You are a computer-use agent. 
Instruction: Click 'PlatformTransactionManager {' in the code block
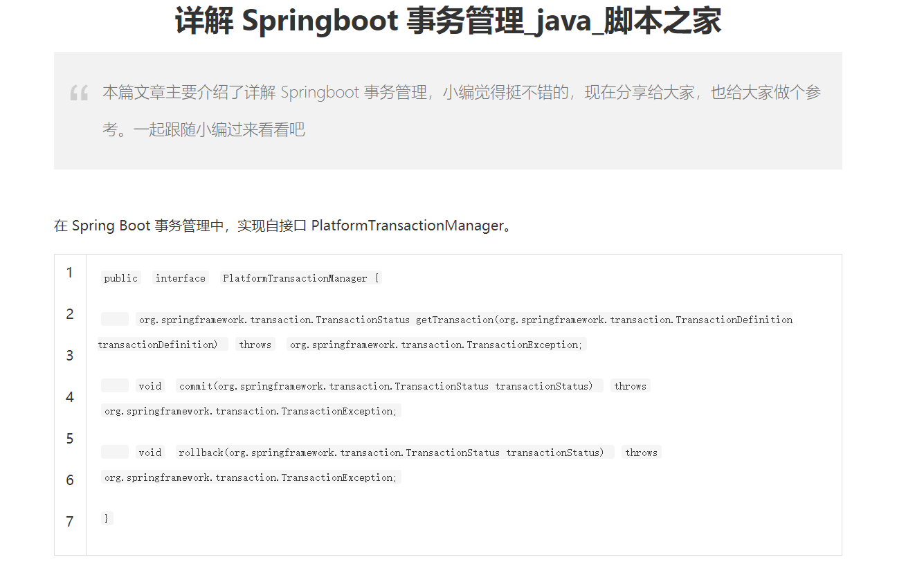click(300, 278)
